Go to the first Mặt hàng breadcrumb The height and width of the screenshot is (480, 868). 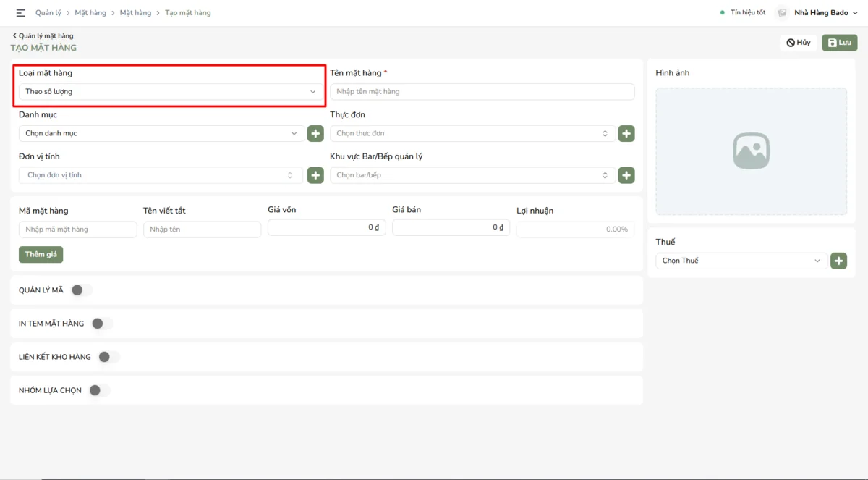90,13
